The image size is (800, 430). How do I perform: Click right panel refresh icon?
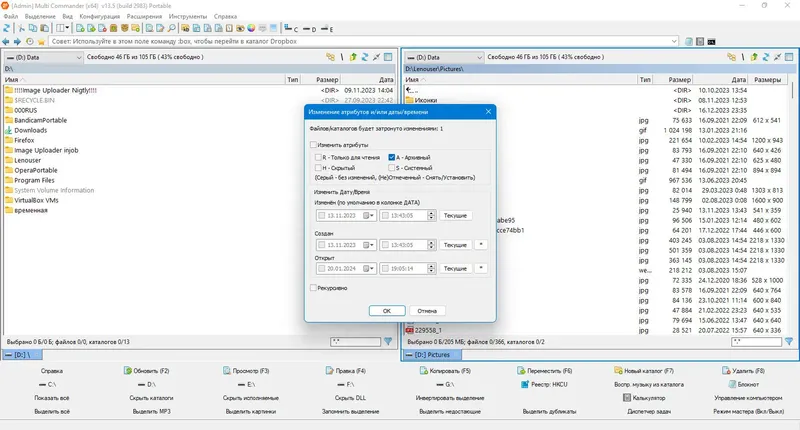click(766, 57)
